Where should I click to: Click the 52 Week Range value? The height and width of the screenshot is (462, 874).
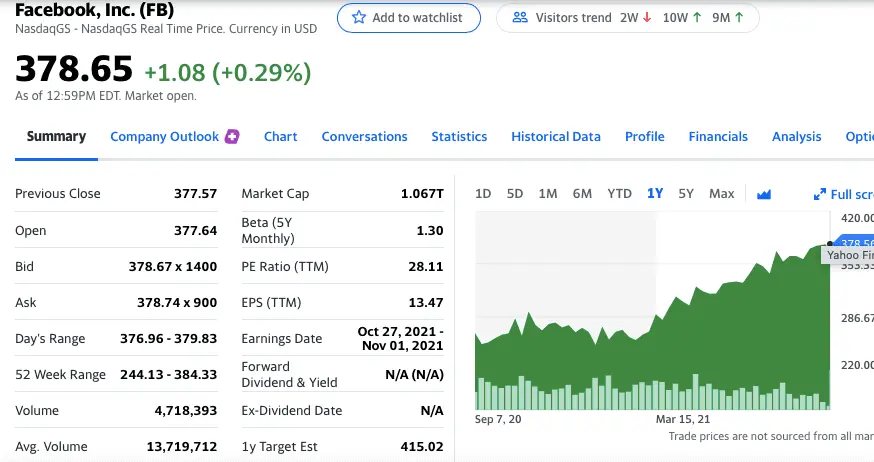(168, 375)
